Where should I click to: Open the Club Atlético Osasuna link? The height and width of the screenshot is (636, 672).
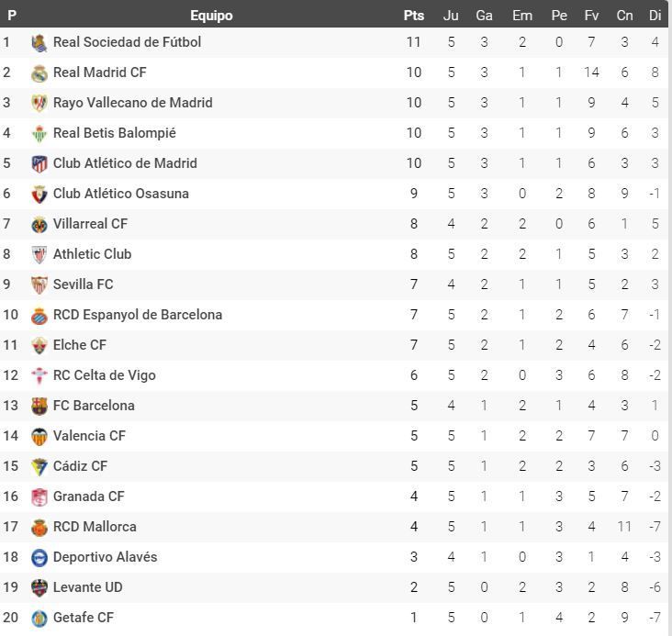121,194
